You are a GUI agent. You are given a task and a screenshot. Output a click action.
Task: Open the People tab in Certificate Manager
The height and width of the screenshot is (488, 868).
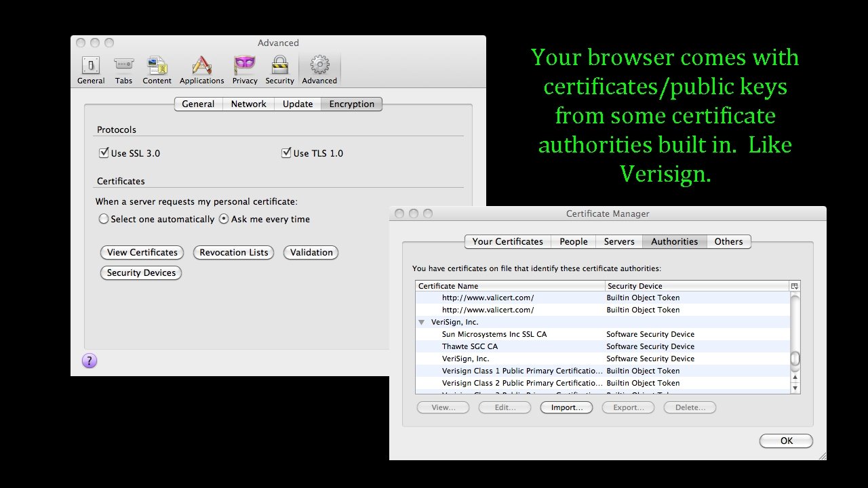573,241
